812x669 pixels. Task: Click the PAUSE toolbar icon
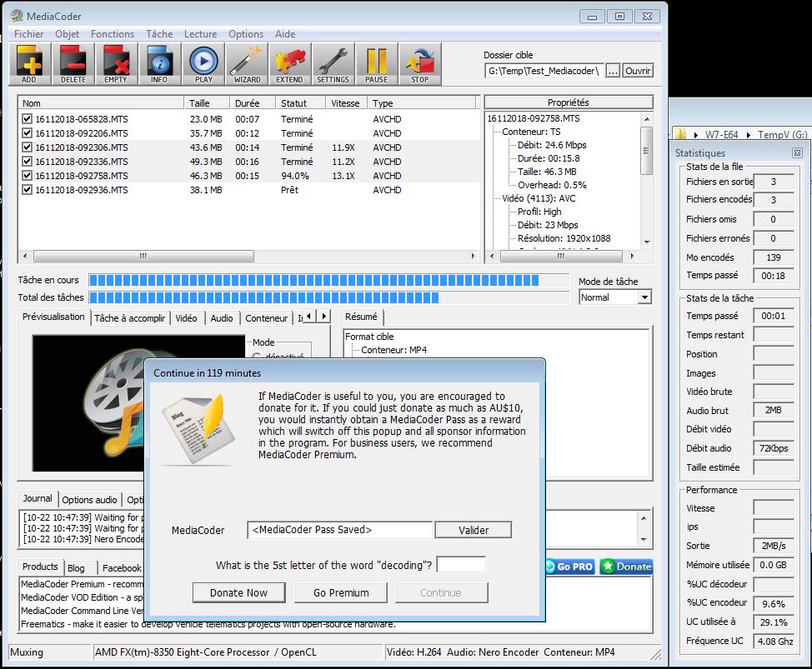pos(377,64)
